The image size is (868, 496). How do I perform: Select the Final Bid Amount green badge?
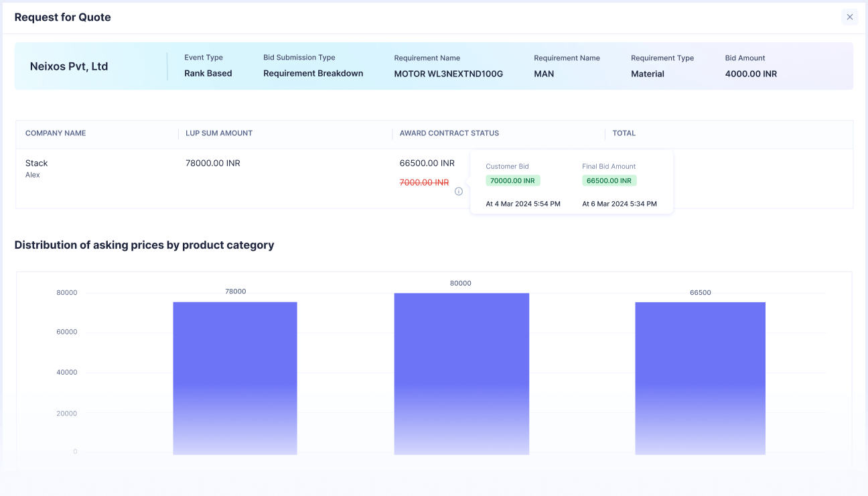coord(609,180)
